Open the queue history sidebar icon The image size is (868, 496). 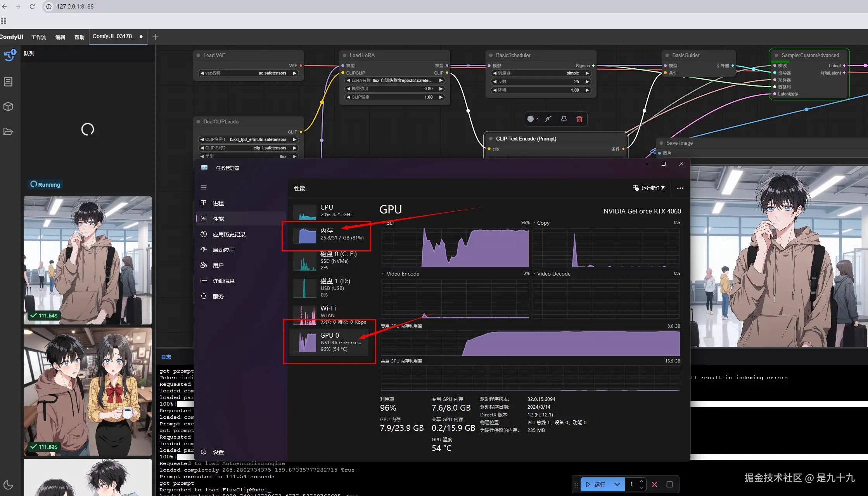(9, 56)
